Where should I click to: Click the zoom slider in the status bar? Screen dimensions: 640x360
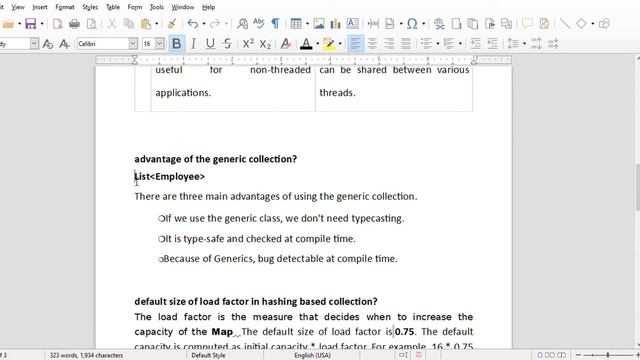[x=607, y=355]
